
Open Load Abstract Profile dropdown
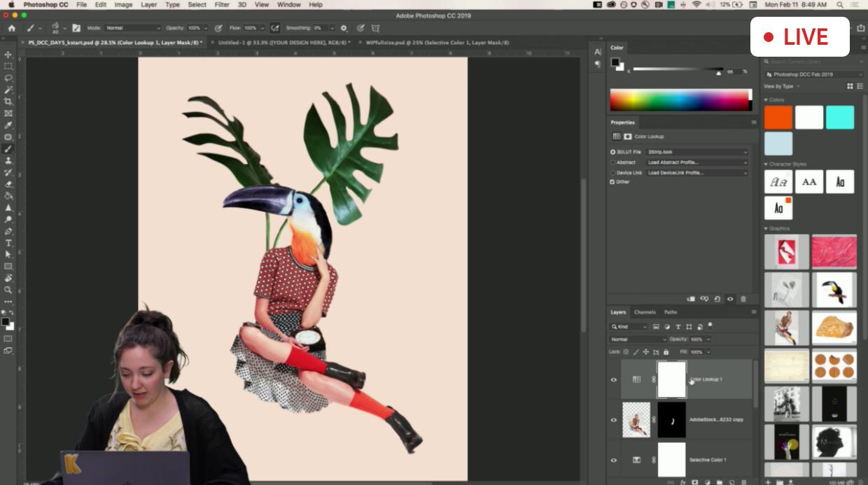[x=697, y=162]
